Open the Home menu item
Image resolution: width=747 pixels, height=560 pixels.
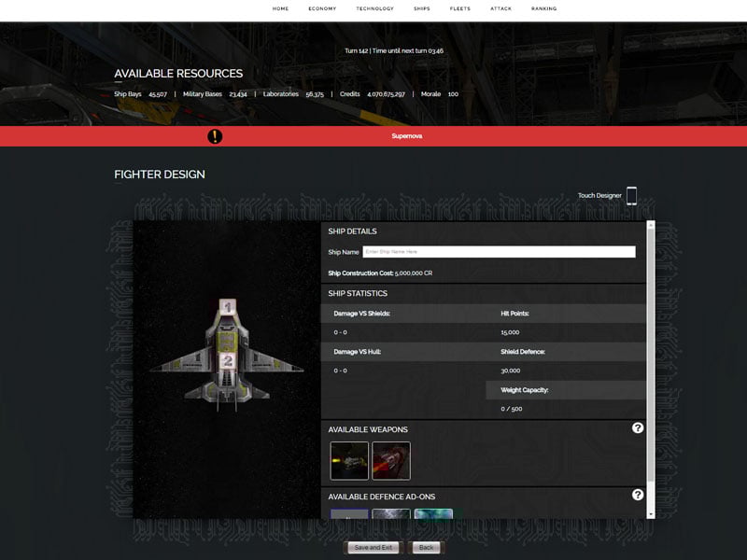(279, 8)
